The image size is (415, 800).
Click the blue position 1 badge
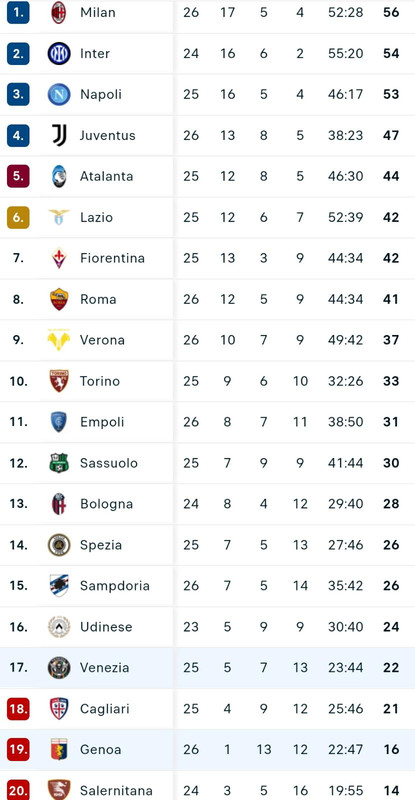[18, 12]
